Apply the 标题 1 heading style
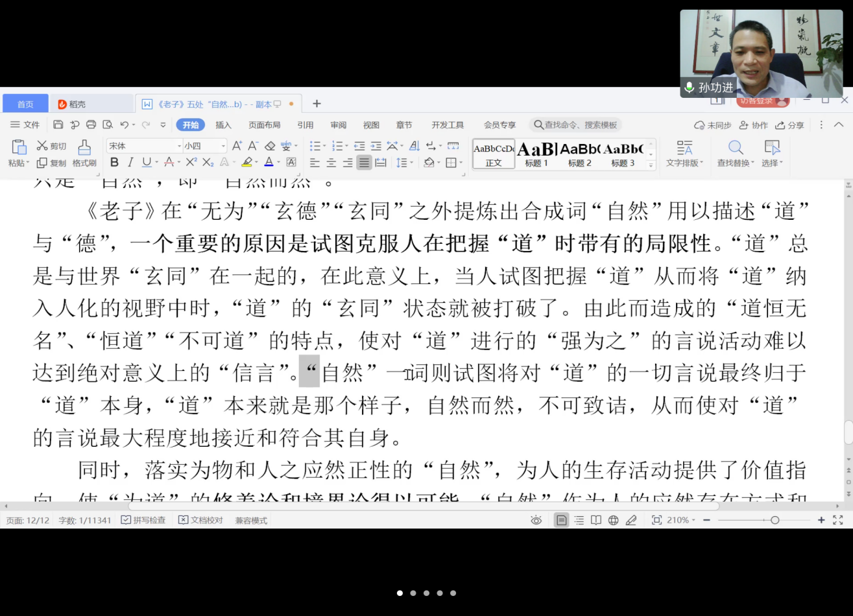853x616 pixels. pyautogui.click(x=536, y=154)
